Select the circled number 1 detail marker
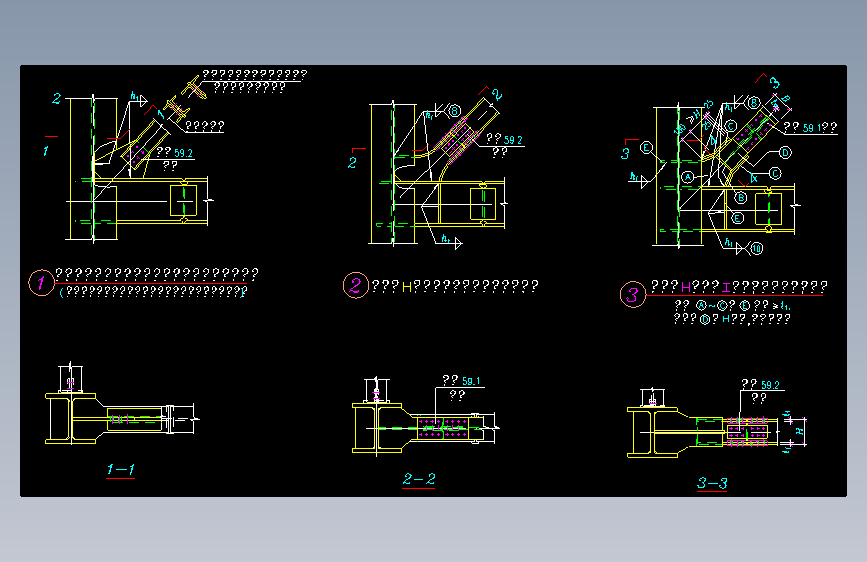This screenshot has width=867, height=562. pyautogui.click(x=41, y=283)
